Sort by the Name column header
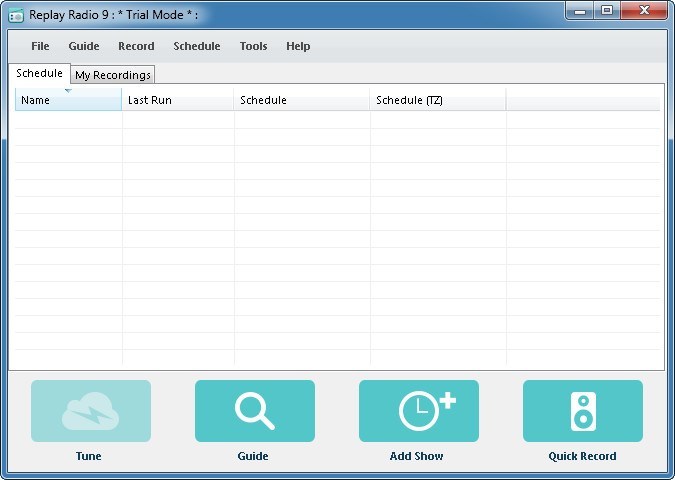Viewport: 675px width, 480px height. click(x=67, y=100)
